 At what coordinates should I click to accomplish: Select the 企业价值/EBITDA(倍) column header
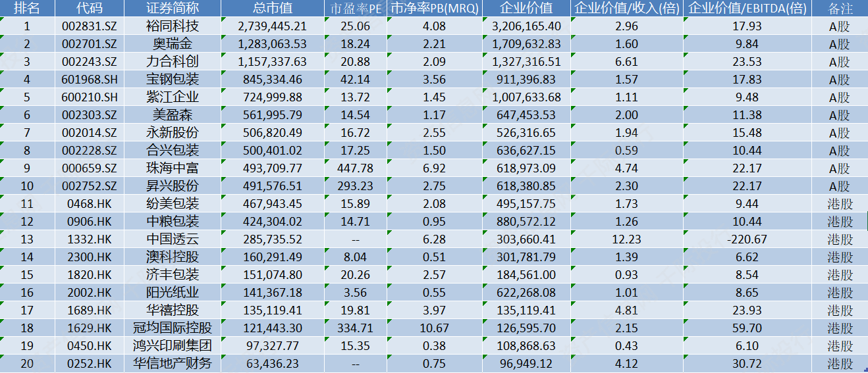point(747,9)
